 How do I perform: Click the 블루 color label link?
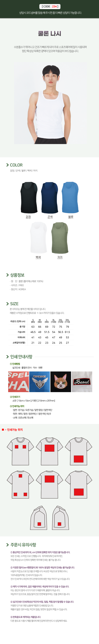[71, 217]
